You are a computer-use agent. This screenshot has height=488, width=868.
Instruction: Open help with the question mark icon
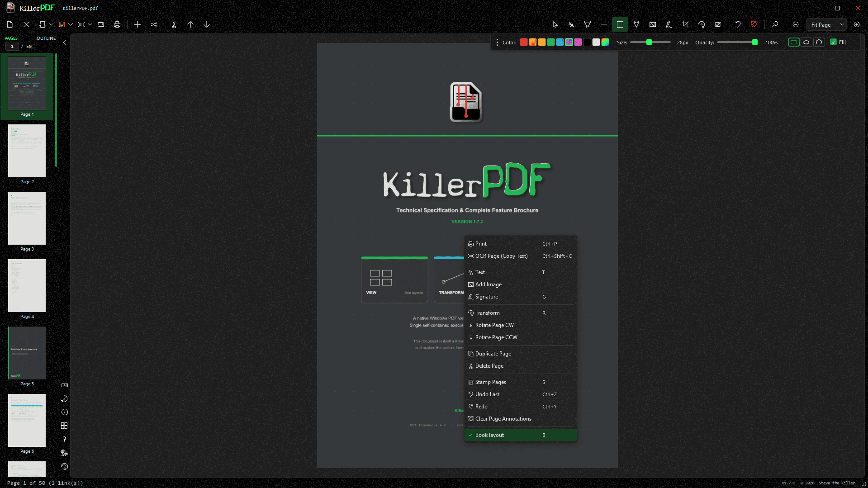[x=64, y=440]
